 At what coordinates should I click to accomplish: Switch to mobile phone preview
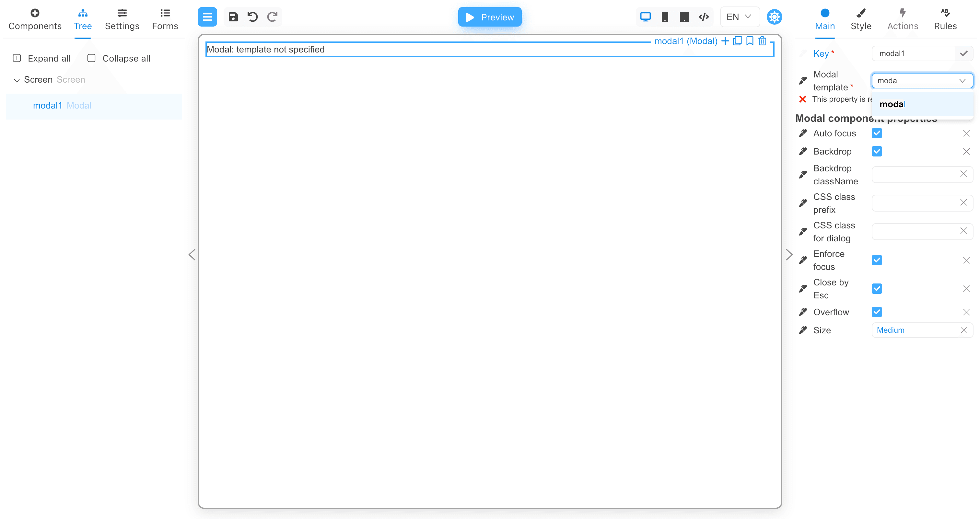(665, 17)
